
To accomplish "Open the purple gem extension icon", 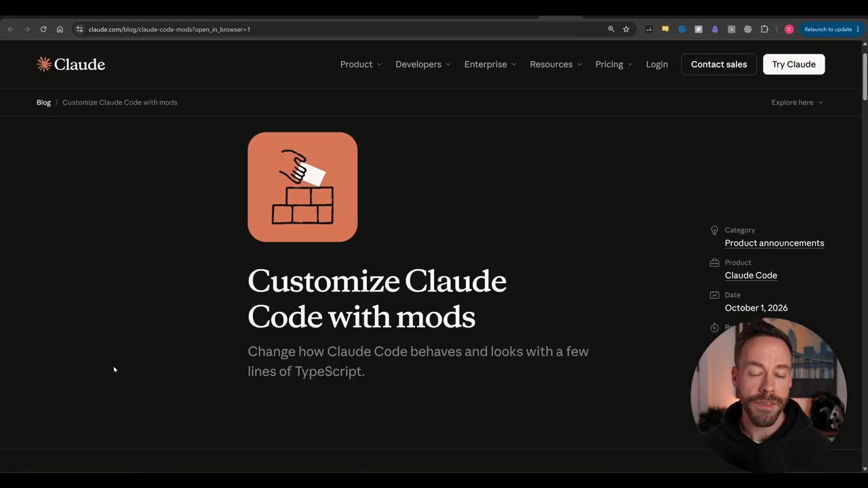I will point(715,29).
